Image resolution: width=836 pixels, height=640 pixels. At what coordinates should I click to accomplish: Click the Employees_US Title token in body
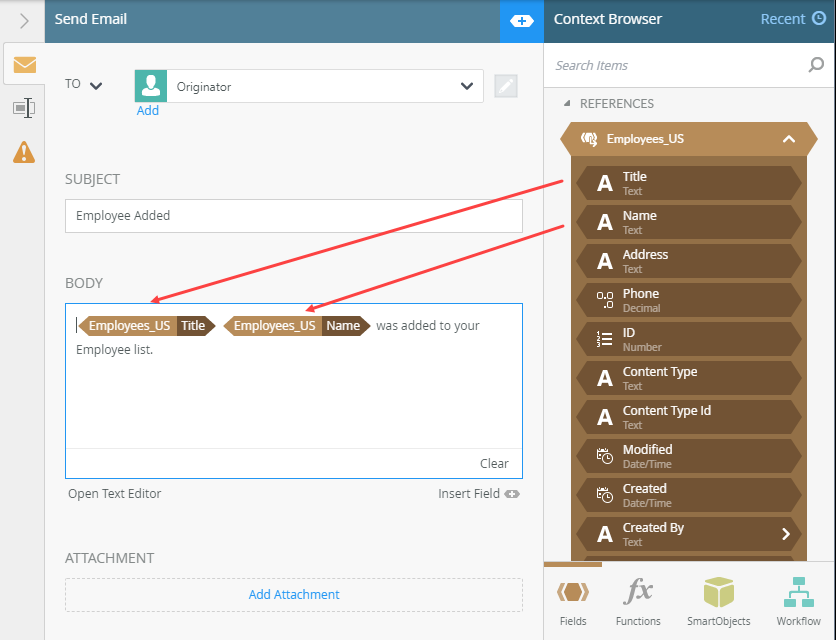(x=146, y=326)
